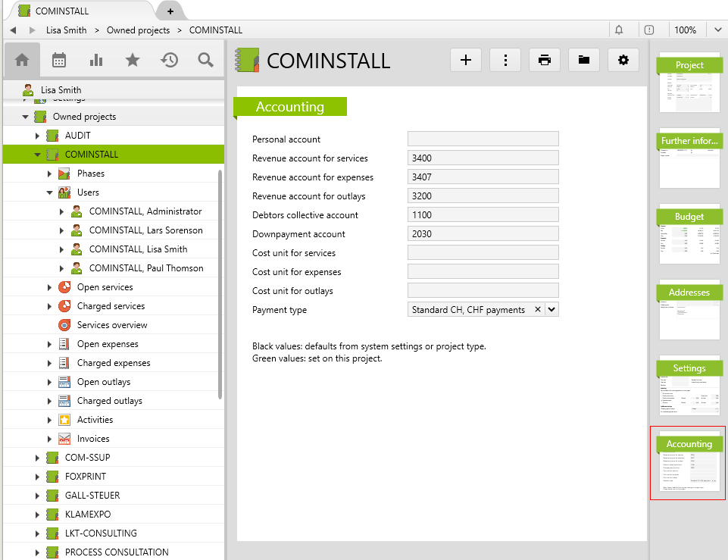Click the bar chart reports icon
Image resolution: width=728 pixels, height=560 pixels.
click(x=96, y=60)
